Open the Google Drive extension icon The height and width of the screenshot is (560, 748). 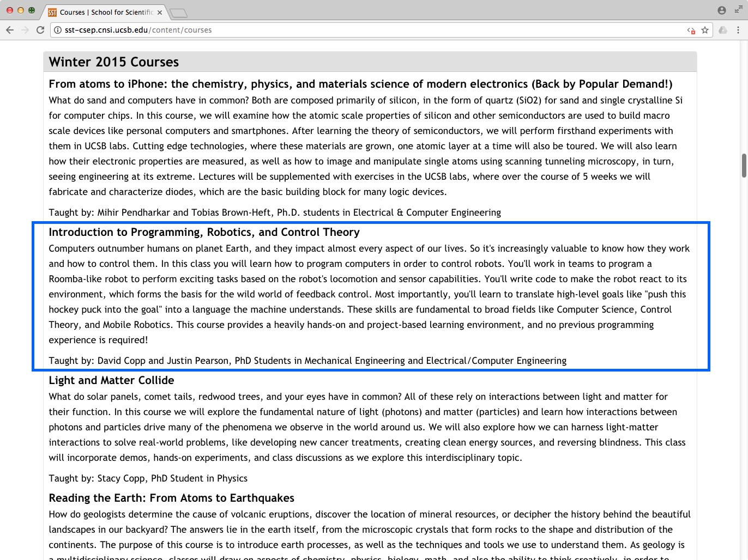point(723,30)
